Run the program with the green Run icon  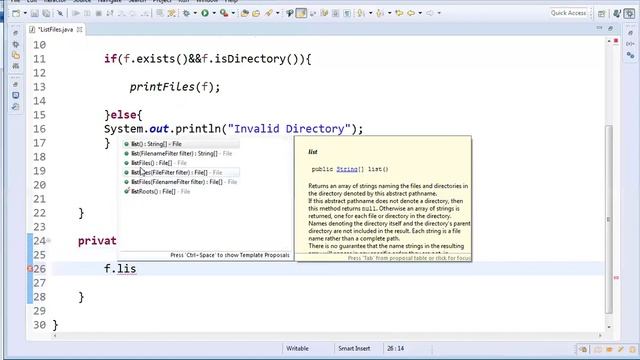point(205,13)
